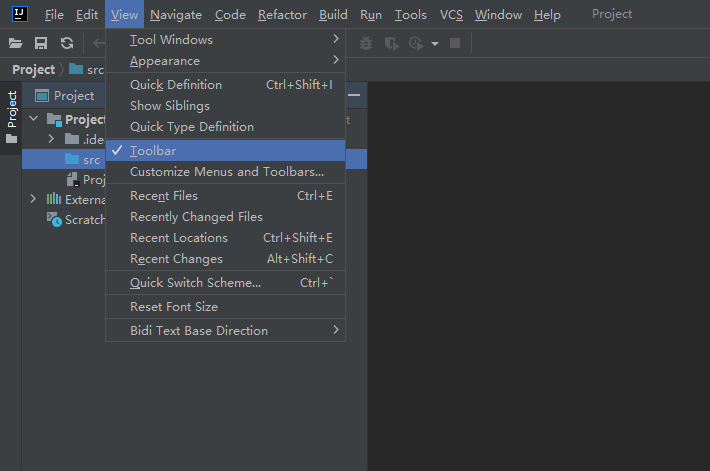The width and height of the screenshot is (710, 471).
Task: Click the Debug bug icon in toolbar
Action: tap(366, 43)
